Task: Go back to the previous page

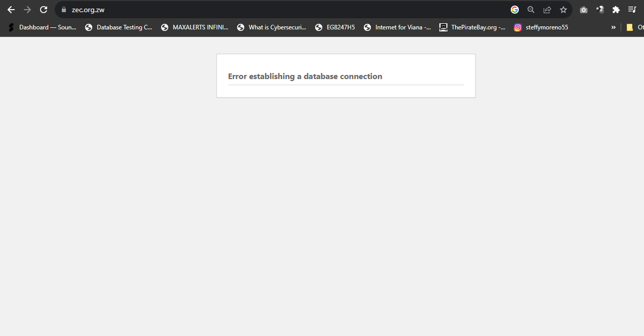Action: click(11, 10)
